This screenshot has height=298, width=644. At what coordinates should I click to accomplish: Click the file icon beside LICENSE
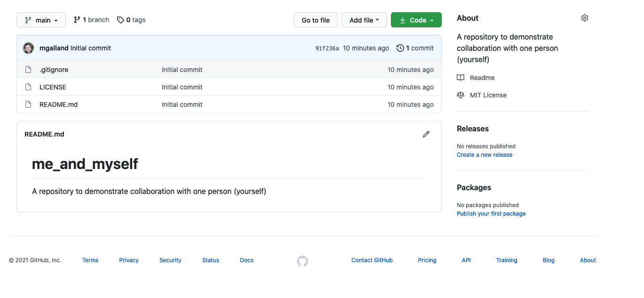[28, 87]
